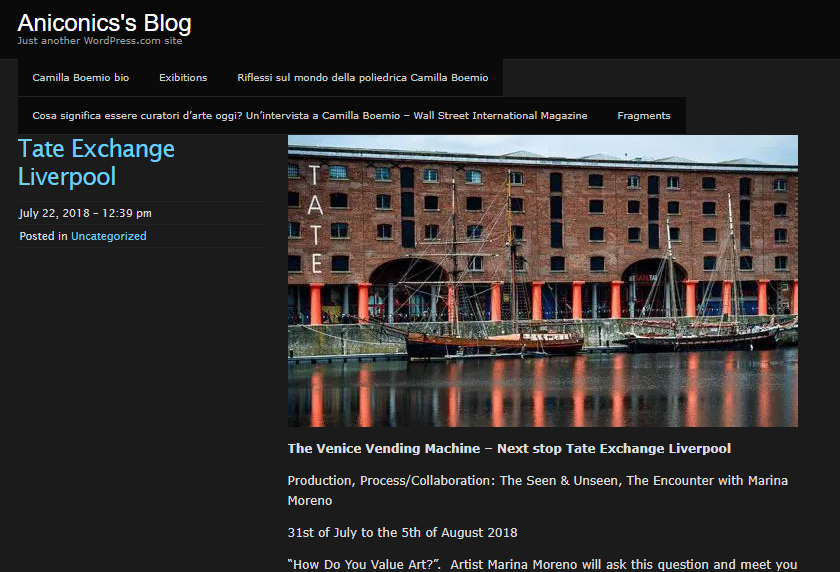
Task: Open 'Riflessi sul mondo della poliedrica' menu item
Action: pos(363,78)
